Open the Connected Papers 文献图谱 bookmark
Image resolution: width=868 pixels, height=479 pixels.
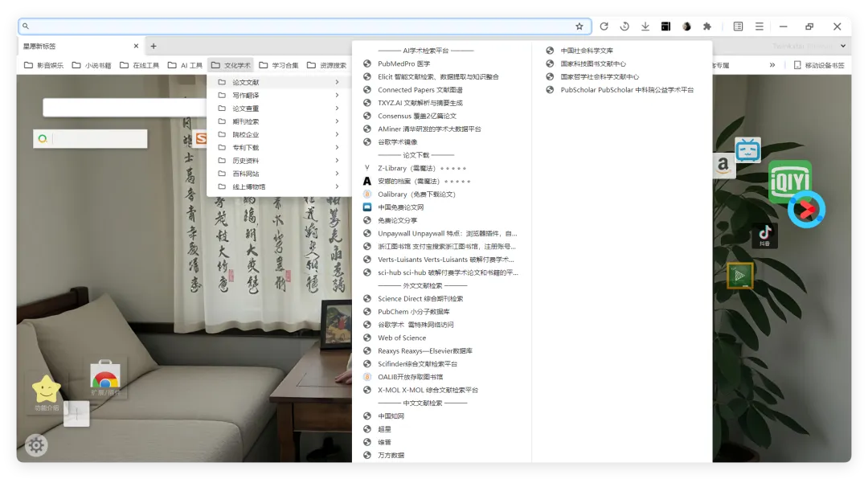pyautogui.click(x=441, y=90)
